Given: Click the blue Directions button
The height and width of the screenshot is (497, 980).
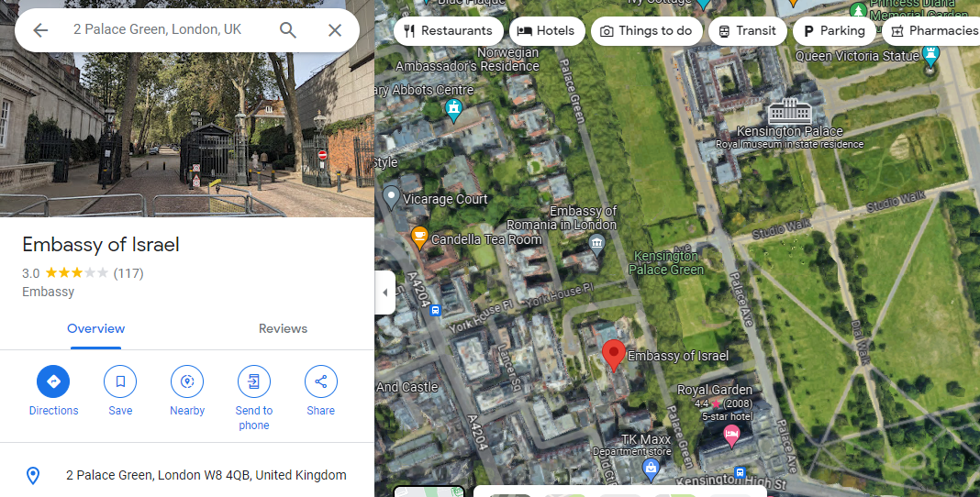Looking at the screenshot, I should tap(54, 381).
